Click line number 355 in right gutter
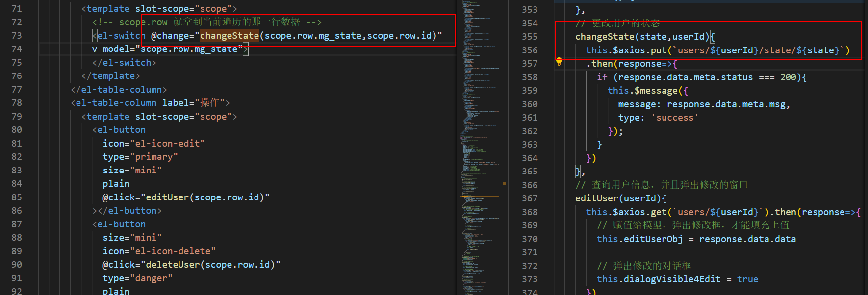 [530, 37]
